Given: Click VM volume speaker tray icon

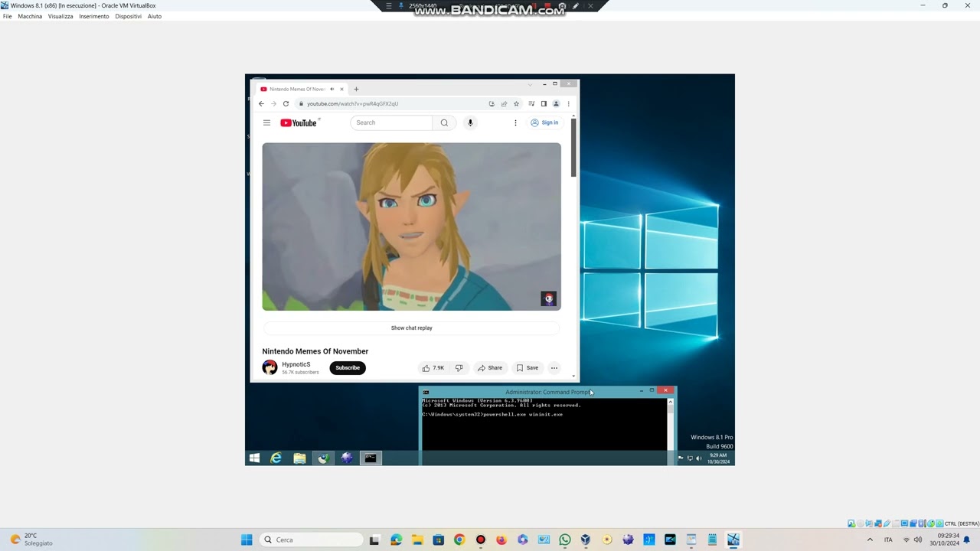Looking at the screenshot, I should pyautogui.click(x=698, y=458).
